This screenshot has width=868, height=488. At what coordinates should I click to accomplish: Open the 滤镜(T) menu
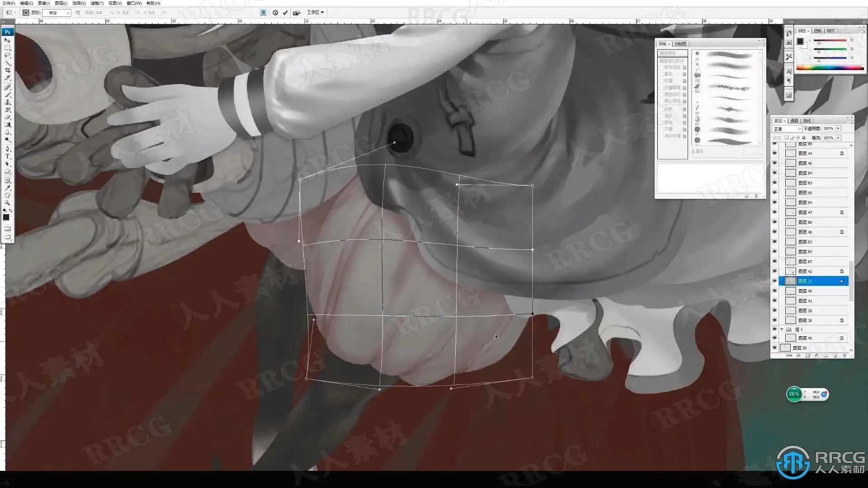click(x=97, y=3)
